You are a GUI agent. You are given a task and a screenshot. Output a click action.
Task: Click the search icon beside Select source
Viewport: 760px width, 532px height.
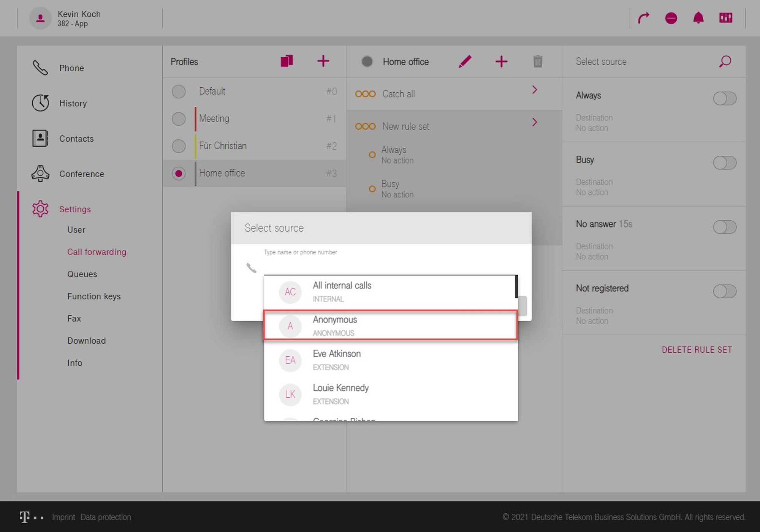(x=725, y=61)
